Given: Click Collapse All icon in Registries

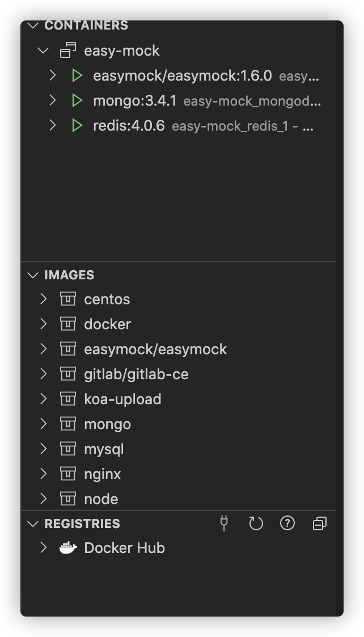Looking at the screenshot, I should 320,523.
